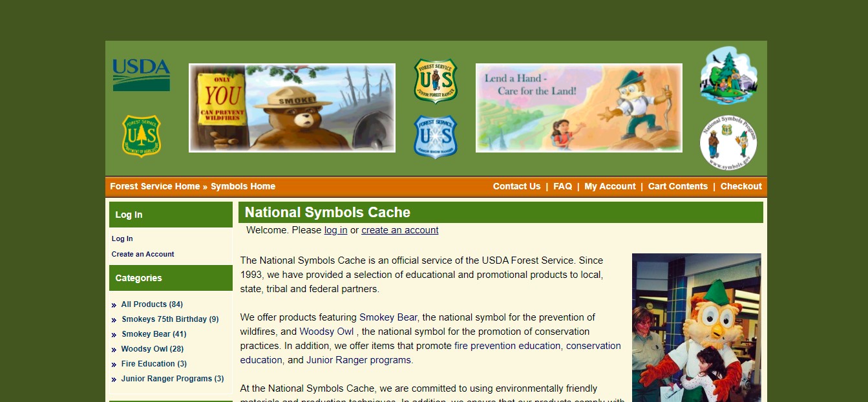Click the Woodsy Owl mascot photo
This screenshot has width=868, height=402.
coord(697,328)
